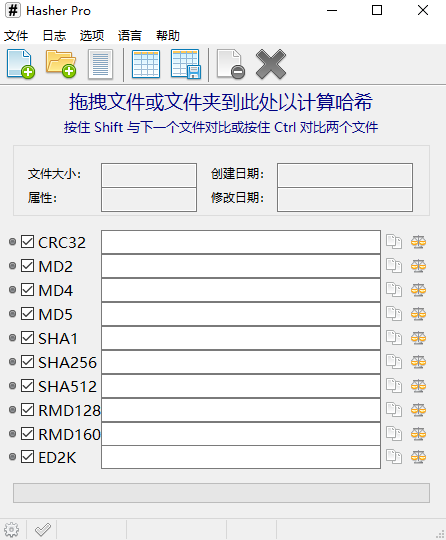Screen dimensions: 446x540
Task: Uncheck the RMD128 checkbox
Action: point(27,409)
